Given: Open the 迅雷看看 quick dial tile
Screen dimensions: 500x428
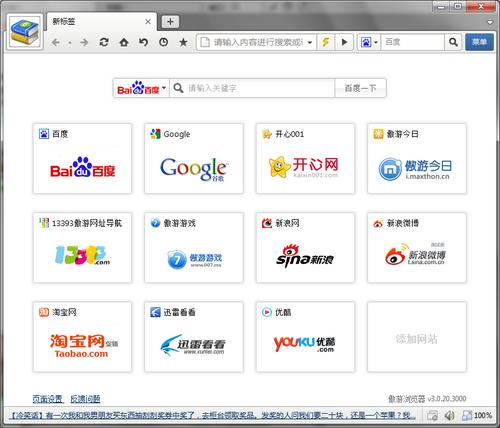Looking at the screenshot, I should point(194,337).
